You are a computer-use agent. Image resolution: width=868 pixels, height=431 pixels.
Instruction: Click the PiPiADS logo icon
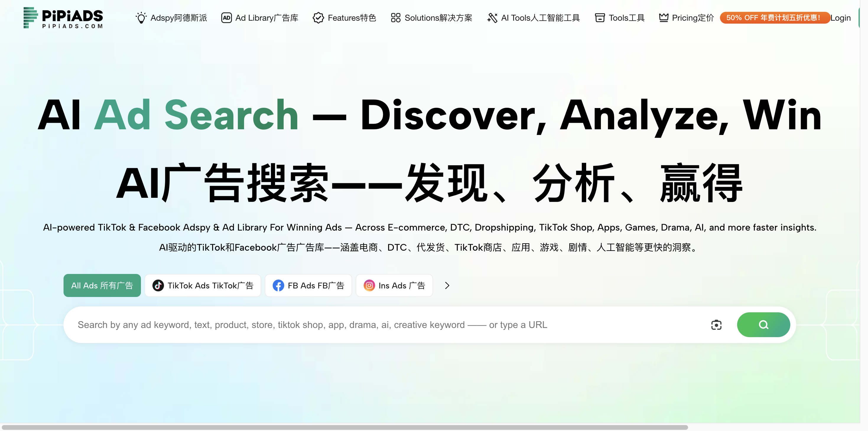coord(30,17)
